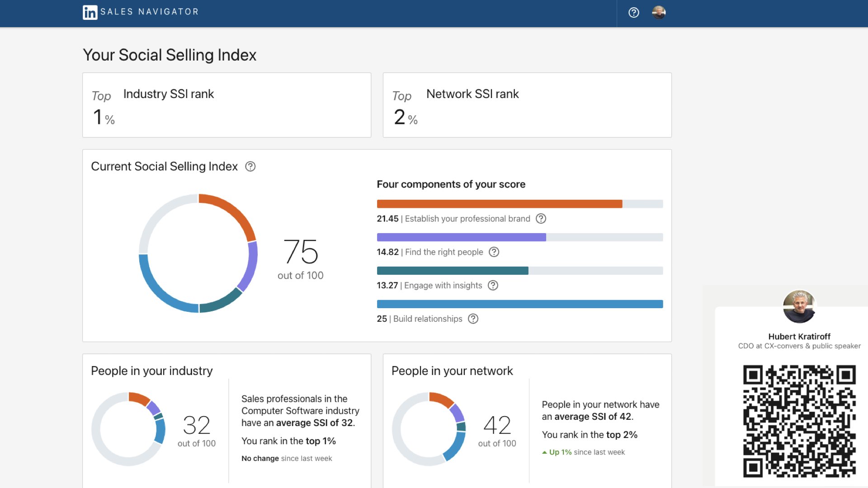Click help icon beside Current Social Selling Index
The height and width of the screenshot is (488, 868).
[x=250, y=167]
